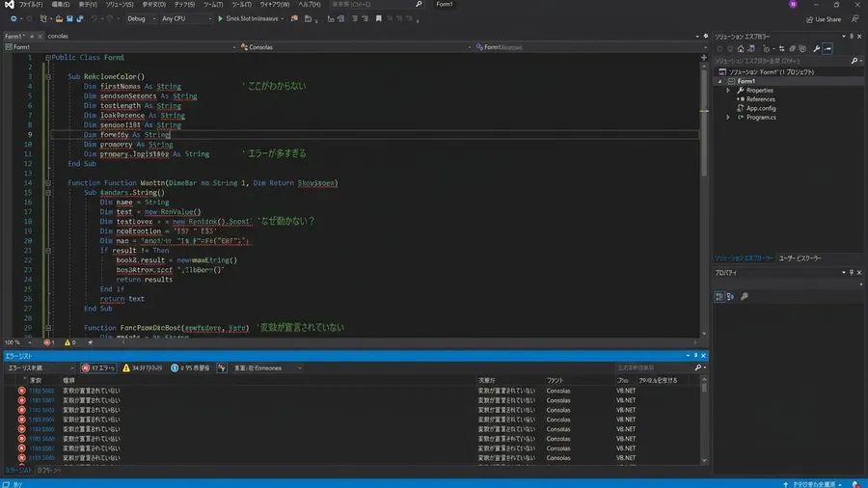The height and width of the screenshot is (488, 868).
Task: Click the Open File folder icon in toolbar
Action: (x=59, y=19)
